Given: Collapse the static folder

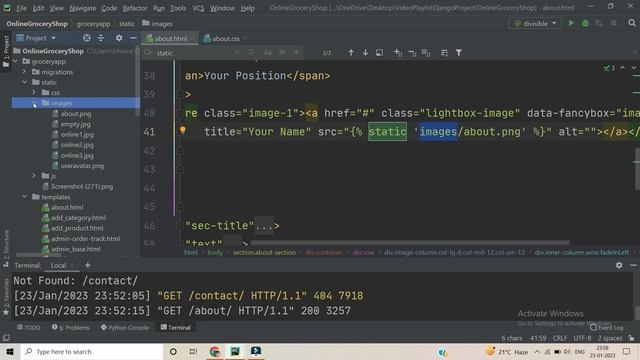Looking at the screenshot, I should [x=24, y=82].
